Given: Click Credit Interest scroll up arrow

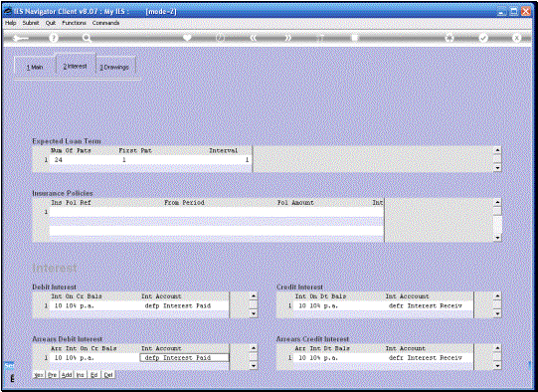Looking at the screenshot, I should click(x=497, y=295).
